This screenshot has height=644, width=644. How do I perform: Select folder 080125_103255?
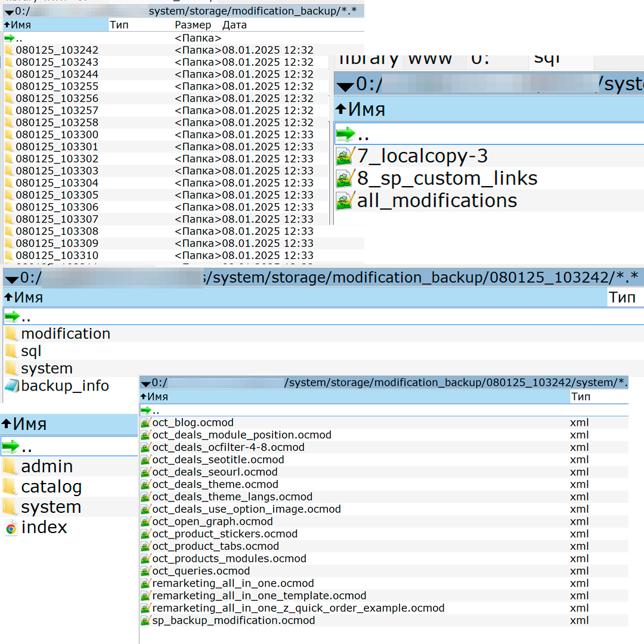coord(57,86)
